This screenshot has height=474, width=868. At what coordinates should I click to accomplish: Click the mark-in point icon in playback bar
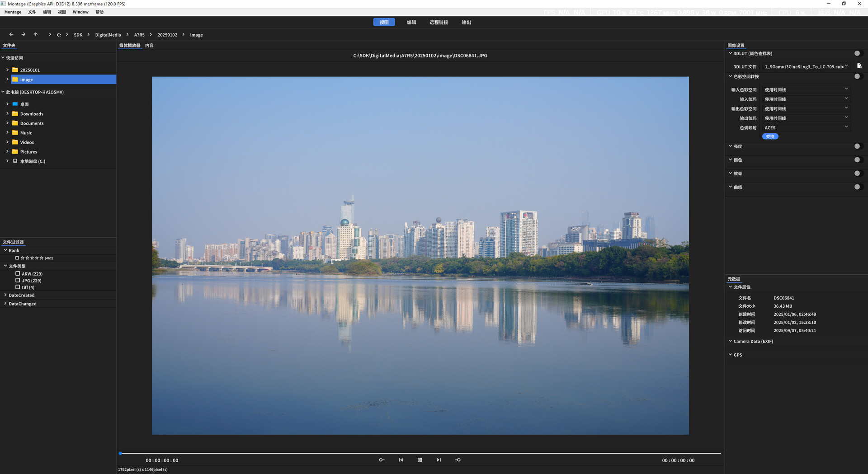point(382,460)
